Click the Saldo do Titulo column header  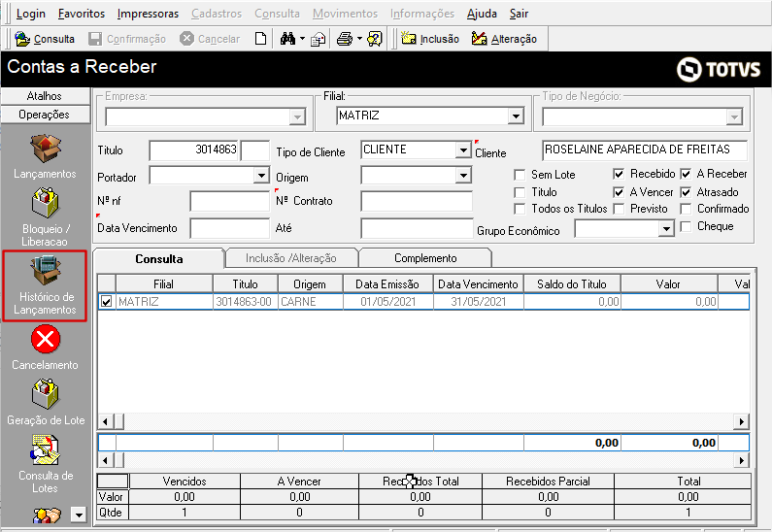[x=572, y=284]
